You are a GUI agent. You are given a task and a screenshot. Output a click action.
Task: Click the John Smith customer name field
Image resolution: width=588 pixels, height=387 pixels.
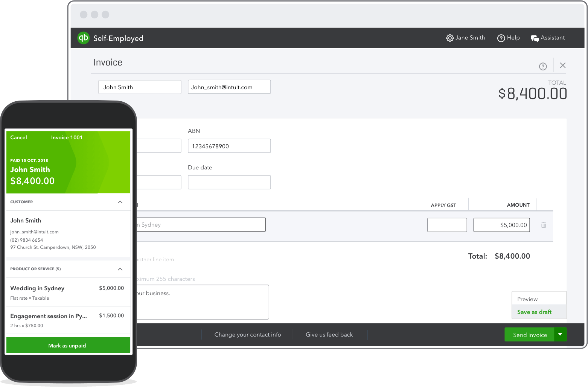140,87
